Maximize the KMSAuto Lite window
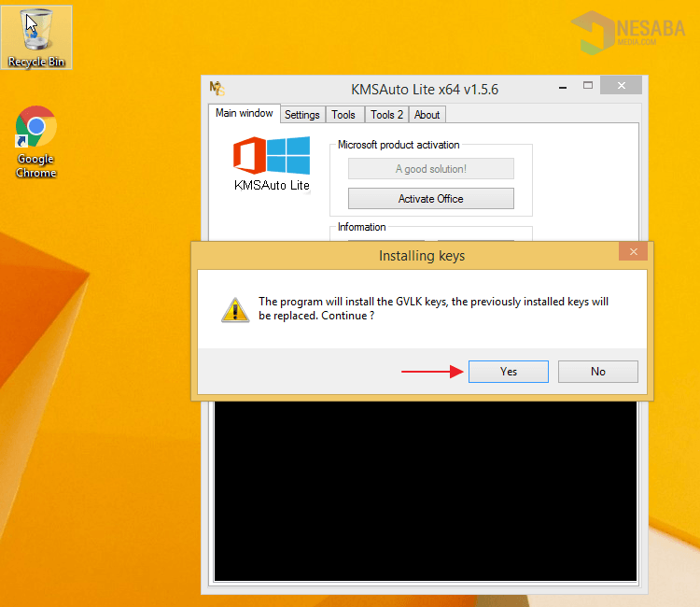The height and width of the screenshot is (607, 700). pos(588,86)
